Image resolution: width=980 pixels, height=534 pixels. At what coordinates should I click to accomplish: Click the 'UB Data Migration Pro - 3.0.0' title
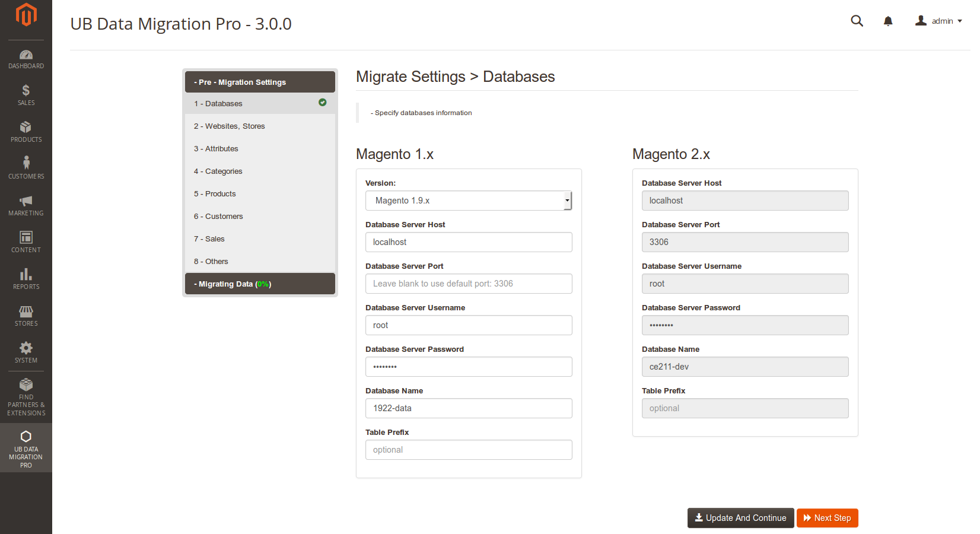181,24
